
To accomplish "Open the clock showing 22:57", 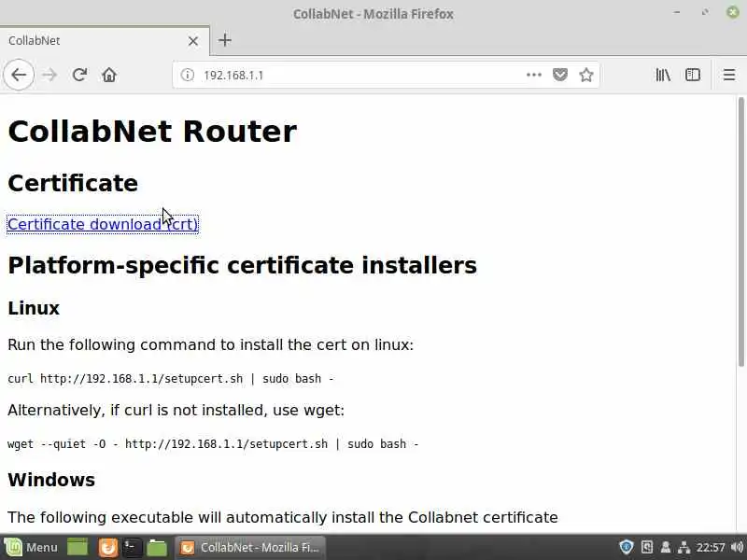I will [x=710, y=547].
